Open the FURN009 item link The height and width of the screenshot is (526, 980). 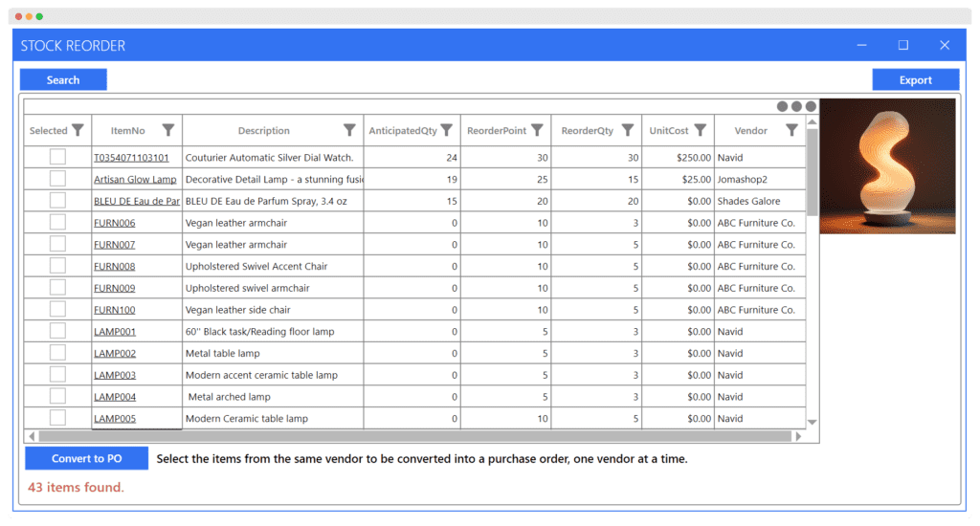[x=115, y=288]
